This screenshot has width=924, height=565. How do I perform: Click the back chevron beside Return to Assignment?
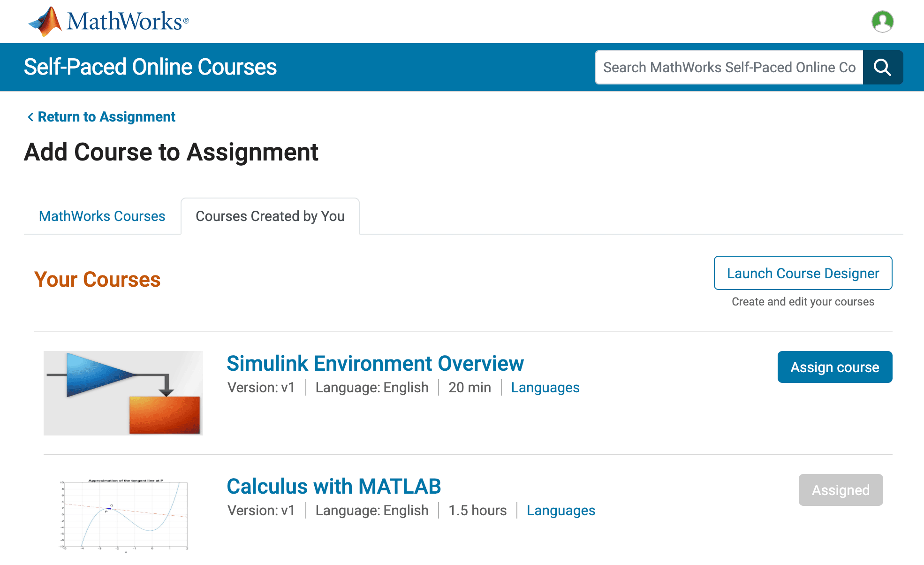tap(30, 117)
